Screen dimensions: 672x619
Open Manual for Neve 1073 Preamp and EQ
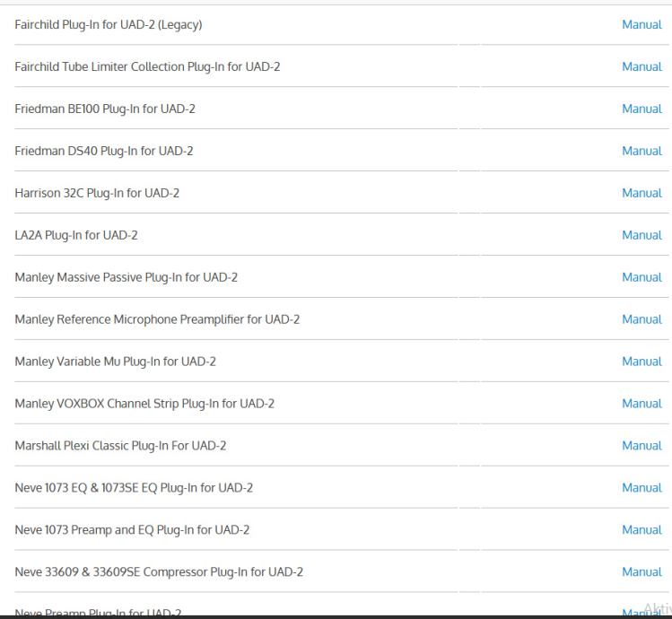pos(641,530)
